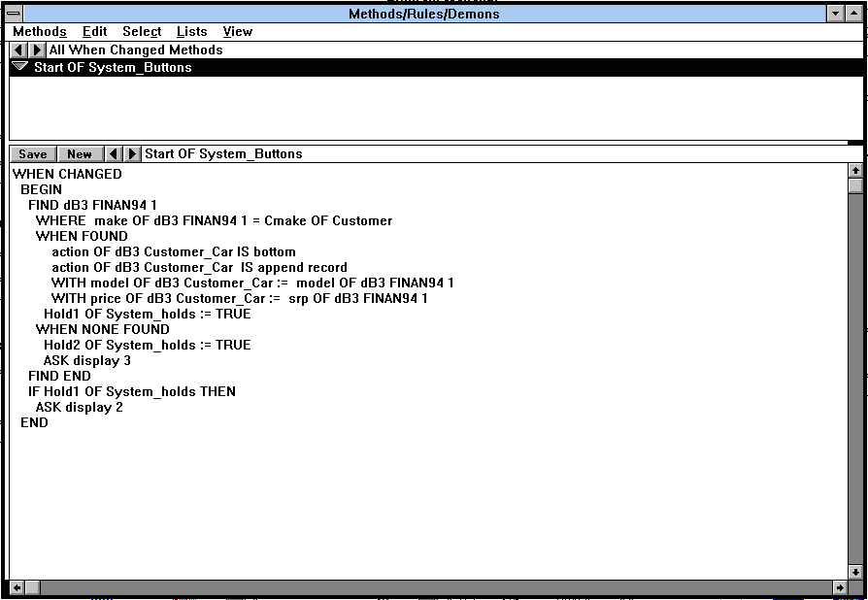Select Start OF System_Buttons list row
Viewport: 868px width, 600px height.
[x=436, y=68]
